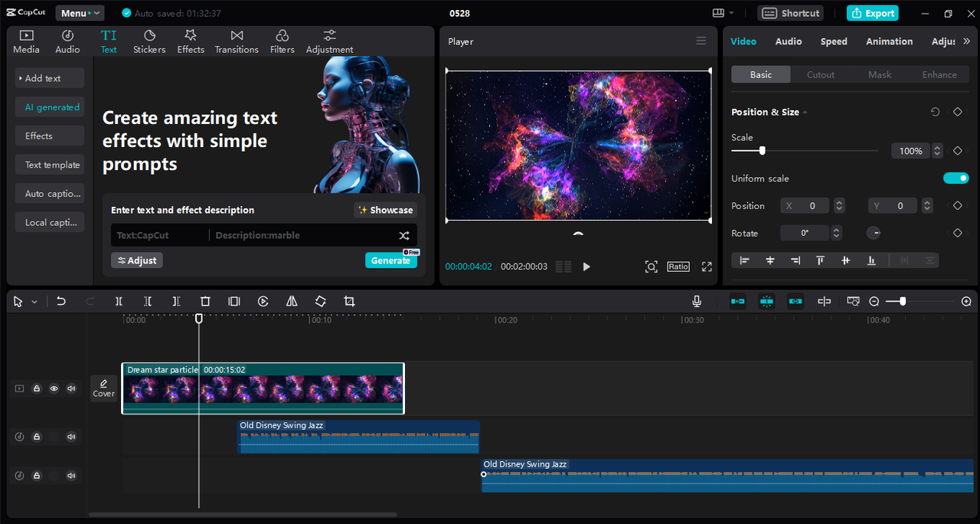Viewport: 980px width, 524px height.
Task: Switch to the Animation tab
Action: click(x=889, y=41)
